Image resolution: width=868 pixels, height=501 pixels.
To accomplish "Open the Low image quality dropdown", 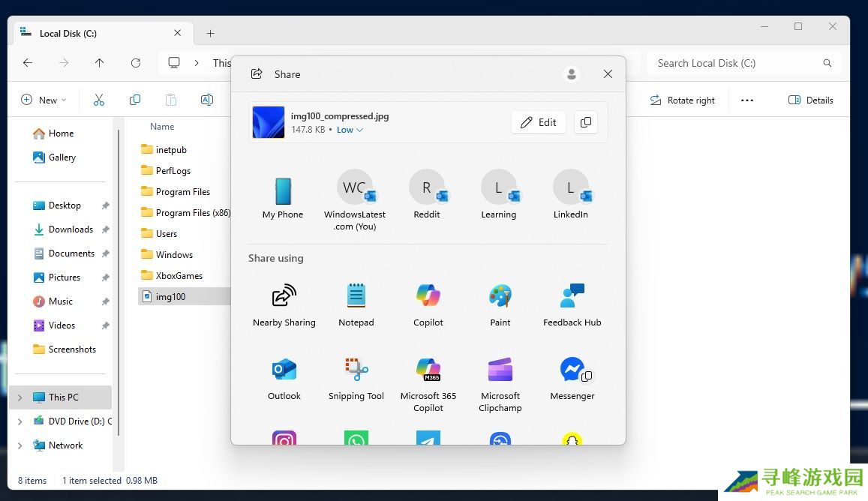I will pyautogui.click(x=350, y=130).
